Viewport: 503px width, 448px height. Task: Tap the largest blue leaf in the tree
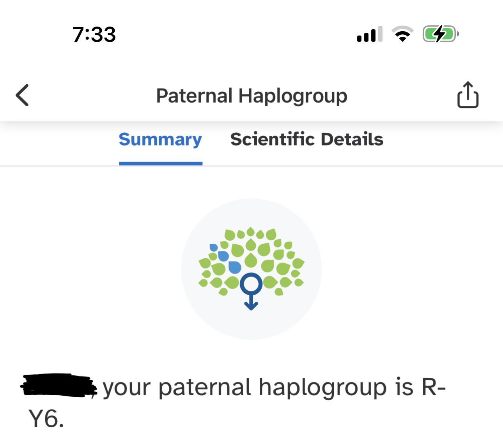pyautogui.click(x=235, y=267)
